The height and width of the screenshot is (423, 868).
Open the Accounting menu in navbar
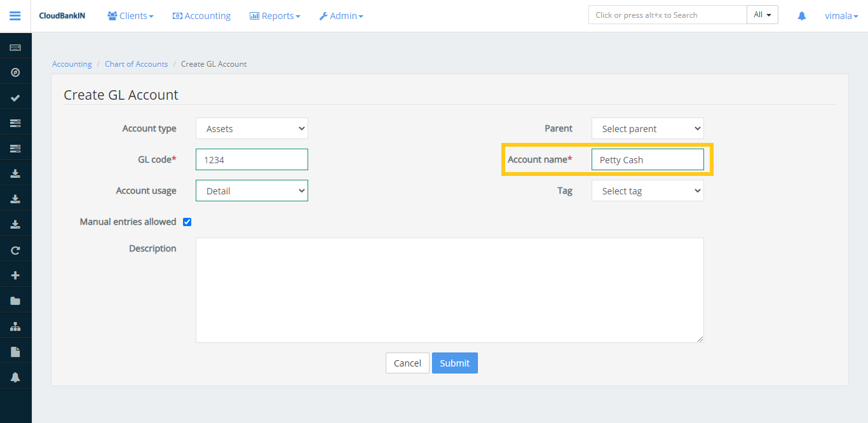pos(201,15)
